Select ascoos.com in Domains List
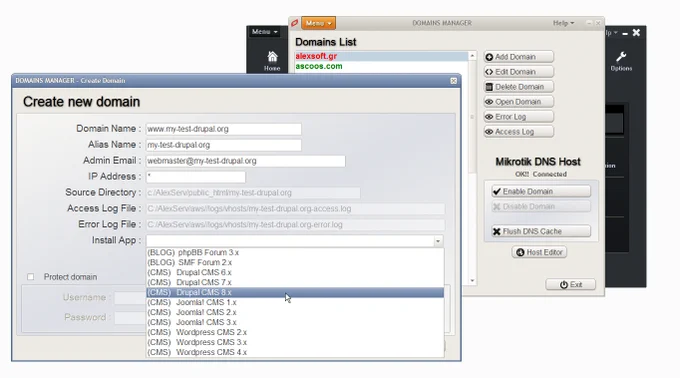The height and width of the screenshot is (378, 680). [x=381, y=66]
